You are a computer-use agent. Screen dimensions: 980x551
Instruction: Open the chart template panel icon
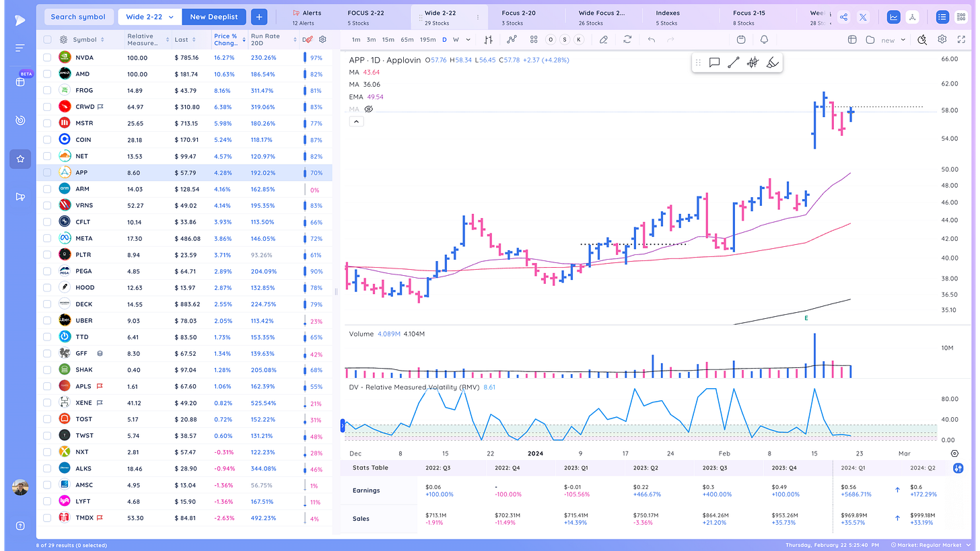pyautogui.click(x=851, y=40)
